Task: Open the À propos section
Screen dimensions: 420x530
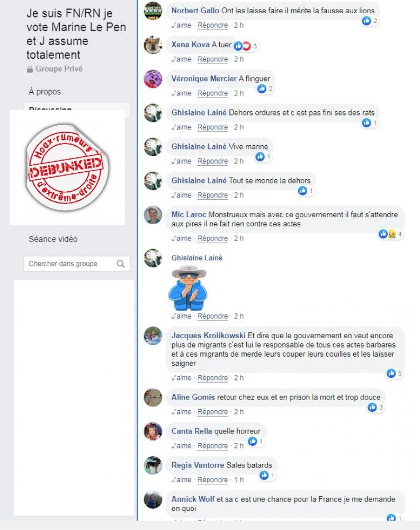Action: pyautogui.click(x=45, y=92)
